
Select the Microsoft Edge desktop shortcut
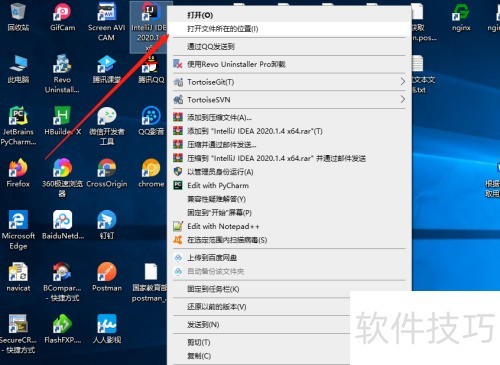click(18, 230)
